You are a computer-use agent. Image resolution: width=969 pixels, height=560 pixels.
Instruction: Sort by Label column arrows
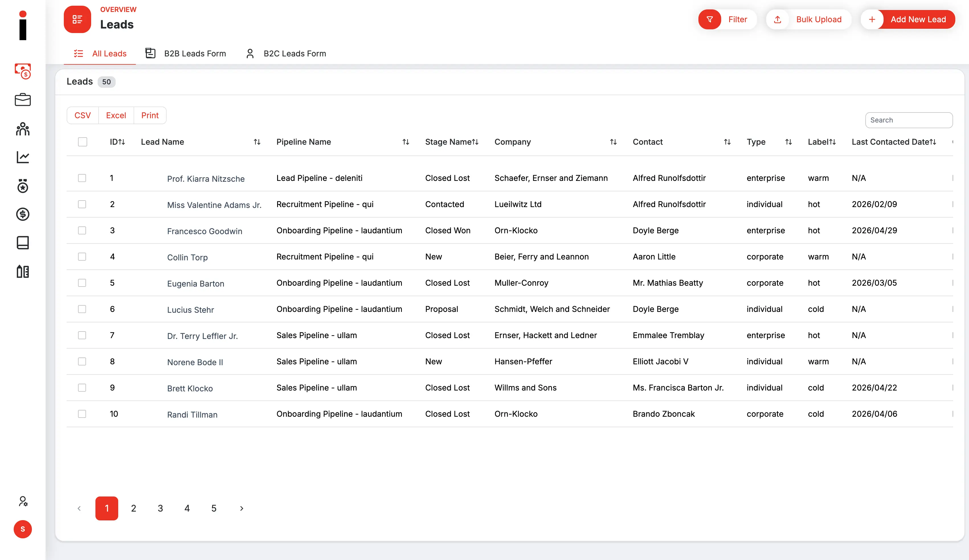click(832, 142)
